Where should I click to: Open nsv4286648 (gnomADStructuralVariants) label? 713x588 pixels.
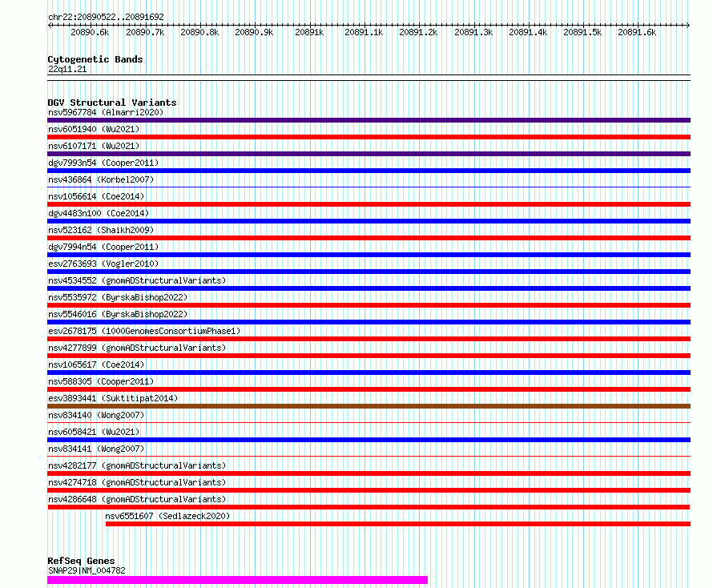137,499
